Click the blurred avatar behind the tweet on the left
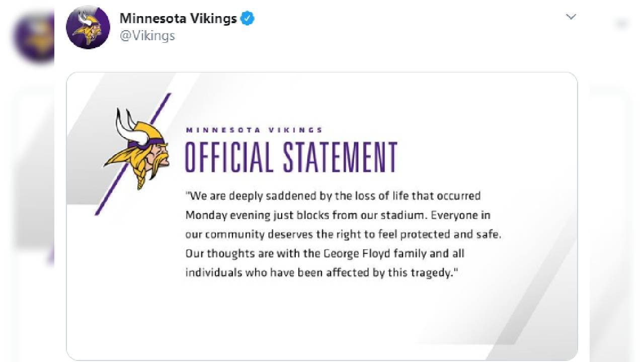The image size is (644, 362). pos(33,38)
